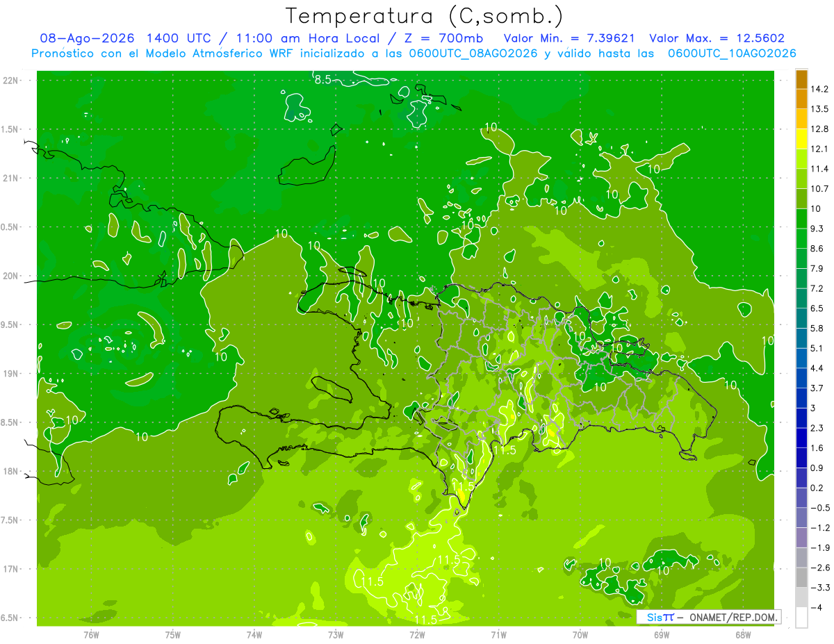Image resolution: width=834 pixels, height=644 pixels.
Task: Click the '-1.9' color scale label
Action: click(x=820, y=547)
